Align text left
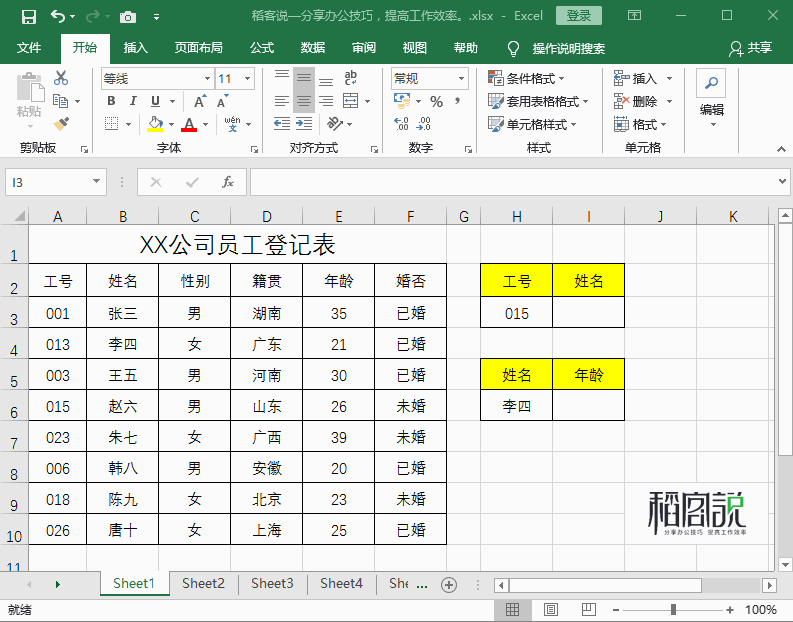The width and height of the screenshot is (793, 622). pos(282,101)
